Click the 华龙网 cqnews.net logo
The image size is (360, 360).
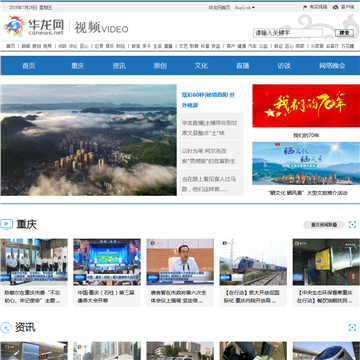point(33,26)
